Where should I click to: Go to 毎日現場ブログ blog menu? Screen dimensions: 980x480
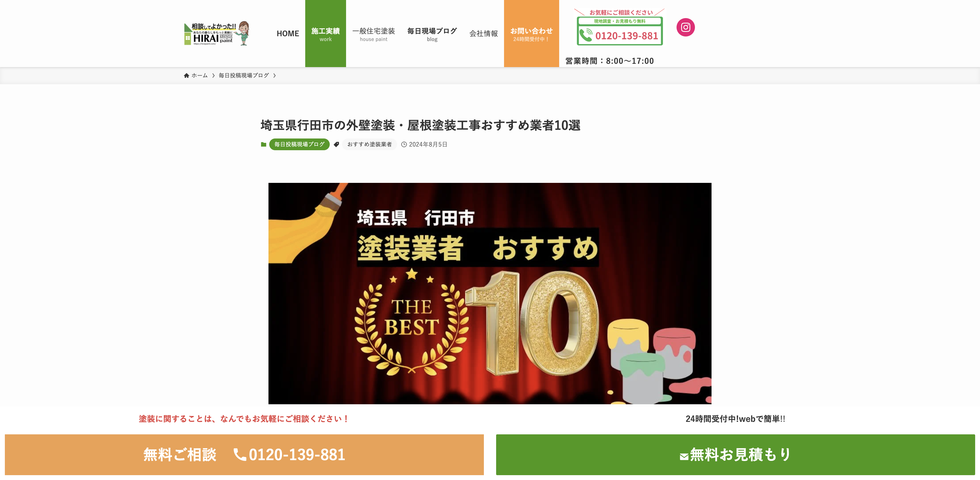click(x=432, y=33)
